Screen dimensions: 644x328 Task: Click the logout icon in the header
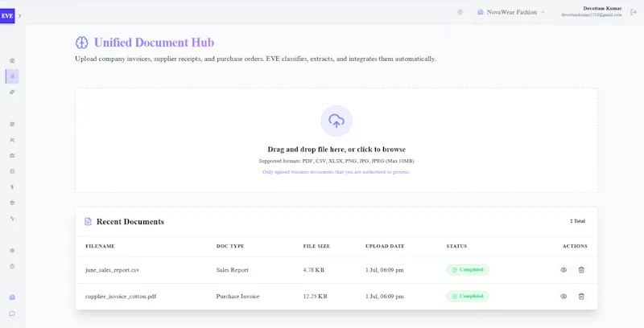(x=634, y=12)
